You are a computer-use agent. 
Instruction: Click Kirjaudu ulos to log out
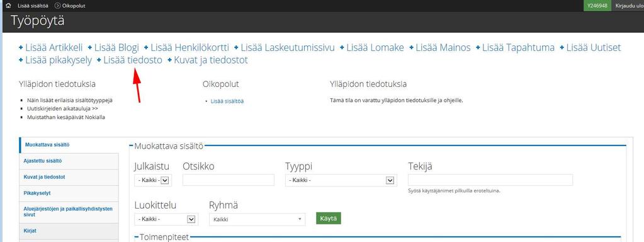click(x=630, y=6)
